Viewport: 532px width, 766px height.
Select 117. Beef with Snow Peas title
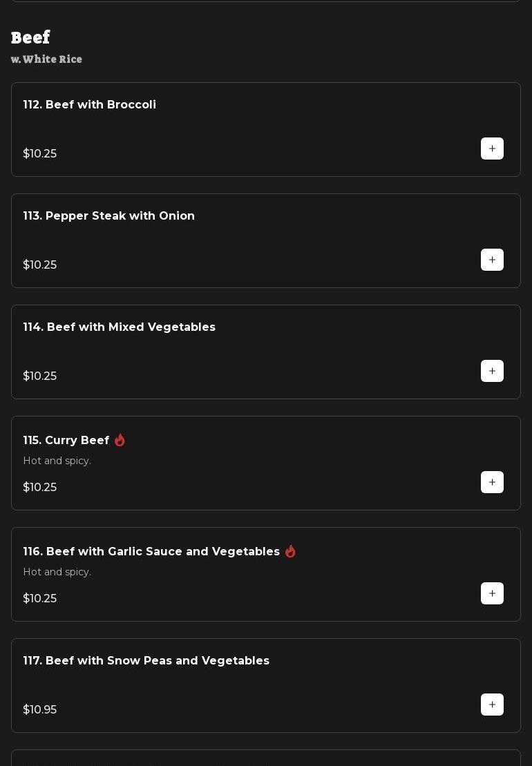point(146,661)
